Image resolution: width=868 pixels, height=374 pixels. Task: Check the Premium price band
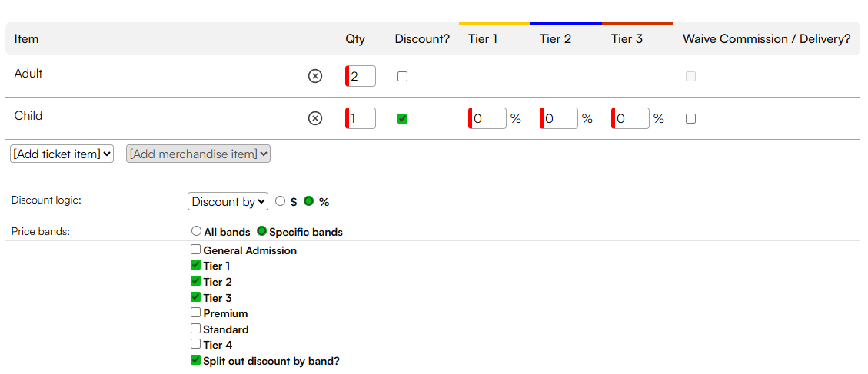point(195,313)
